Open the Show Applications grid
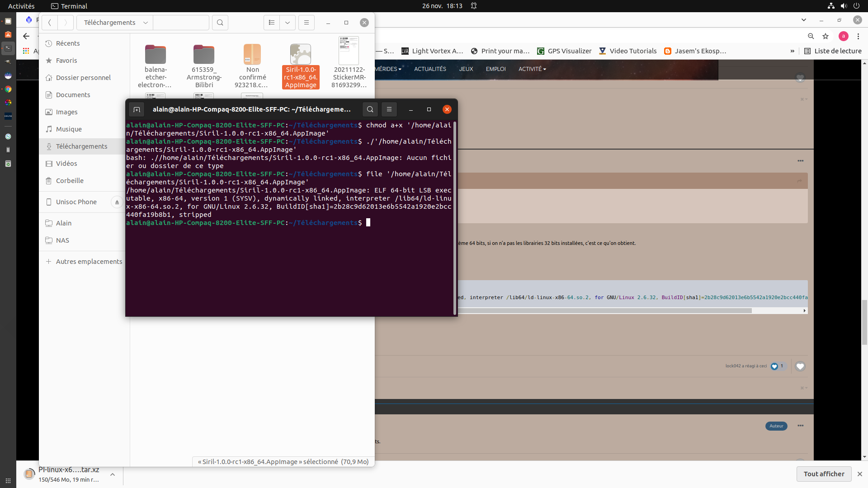Viewport: 868px width, 488px height. coord(8,480)
